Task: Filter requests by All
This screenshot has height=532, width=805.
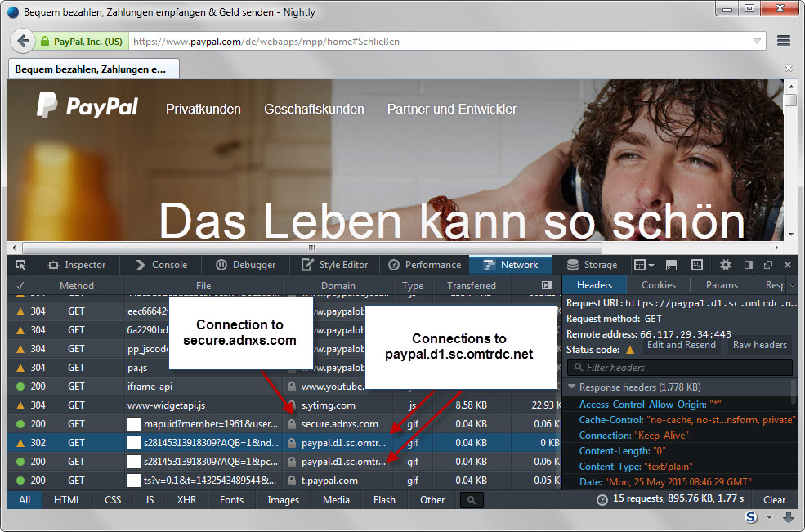Action: point(25,499)
